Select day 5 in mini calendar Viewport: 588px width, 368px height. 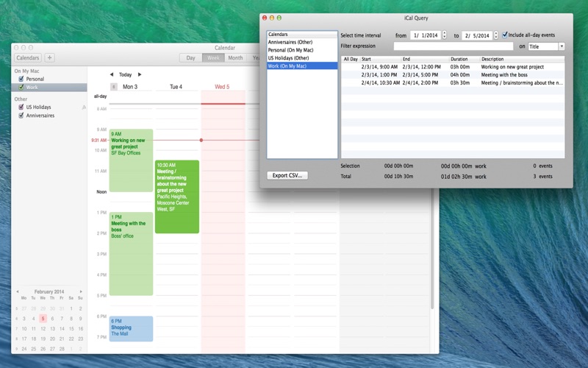43,319
